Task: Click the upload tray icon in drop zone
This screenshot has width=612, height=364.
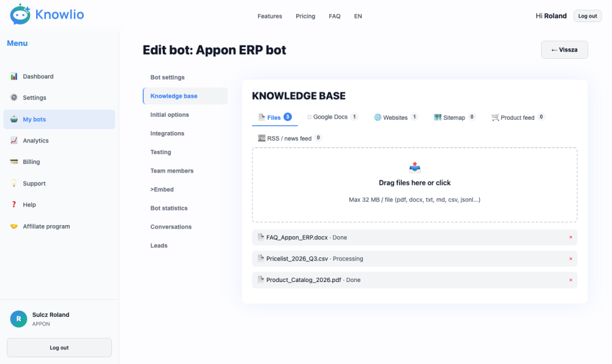Action: [414, 168]
